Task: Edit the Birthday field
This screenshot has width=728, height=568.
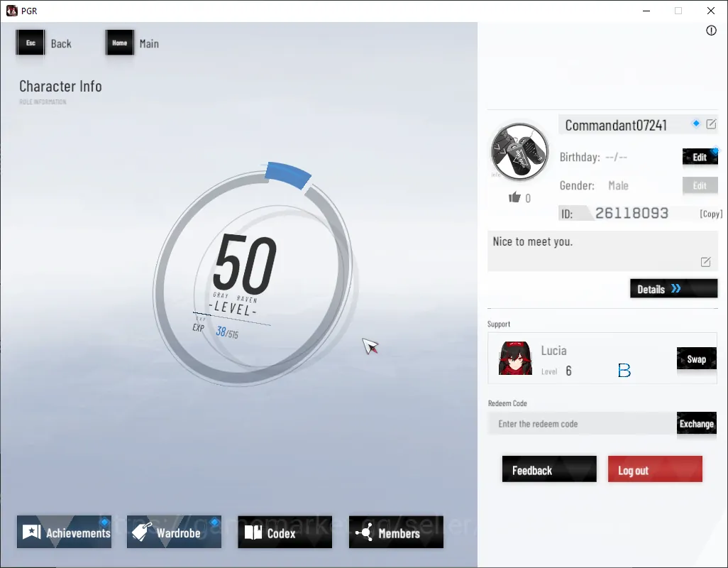Action: point(700,157)
